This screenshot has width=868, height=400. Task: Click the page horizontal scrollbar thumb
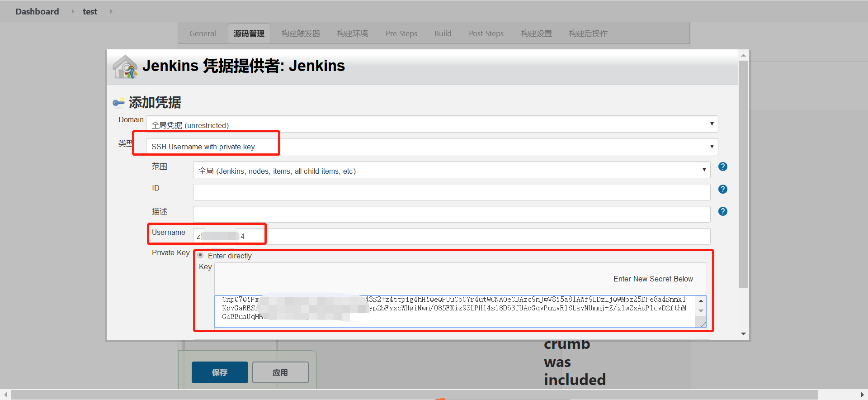coord(415,395)
